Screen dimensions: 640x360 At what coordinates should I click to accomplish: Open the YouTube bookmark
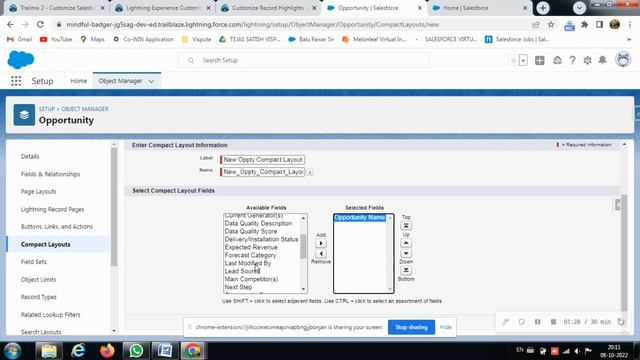coord(56,39)
